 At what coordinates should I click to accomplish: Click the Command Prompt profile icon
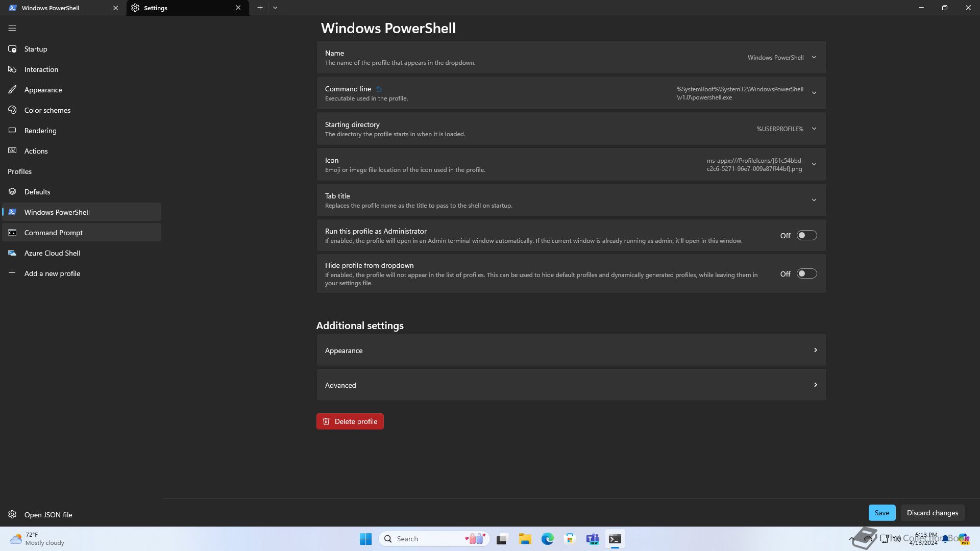(x=12, y=233)
